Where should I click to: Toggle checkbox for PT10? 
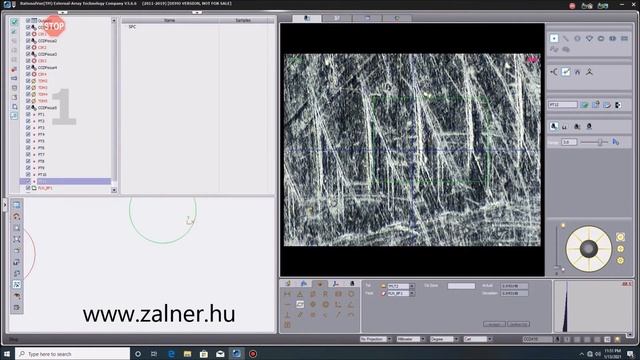pyautogui.click(x=28, y=175)
